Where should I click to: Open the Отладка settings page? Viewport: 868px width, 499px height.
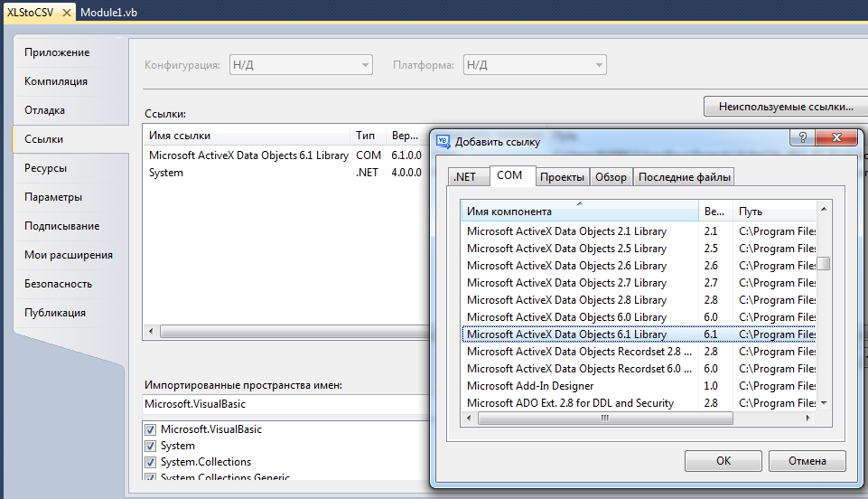pyautogui.click(x=70, y=110)
